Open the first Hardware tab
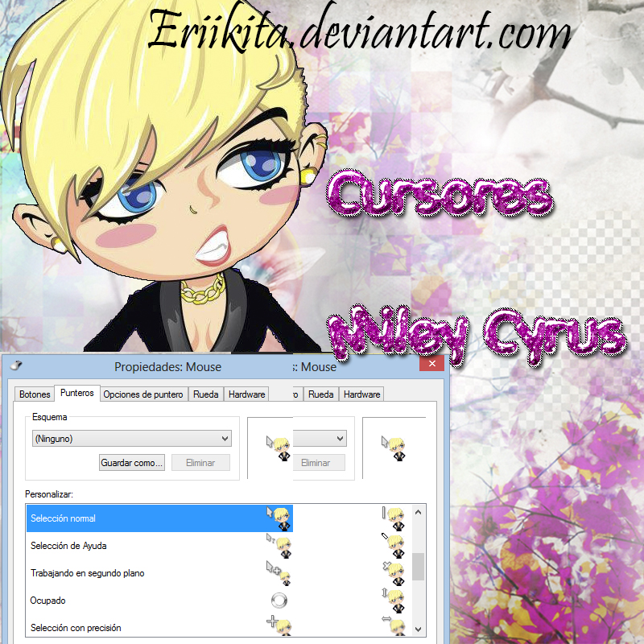This screenshot has width=644, height=644. coord(247,394)
